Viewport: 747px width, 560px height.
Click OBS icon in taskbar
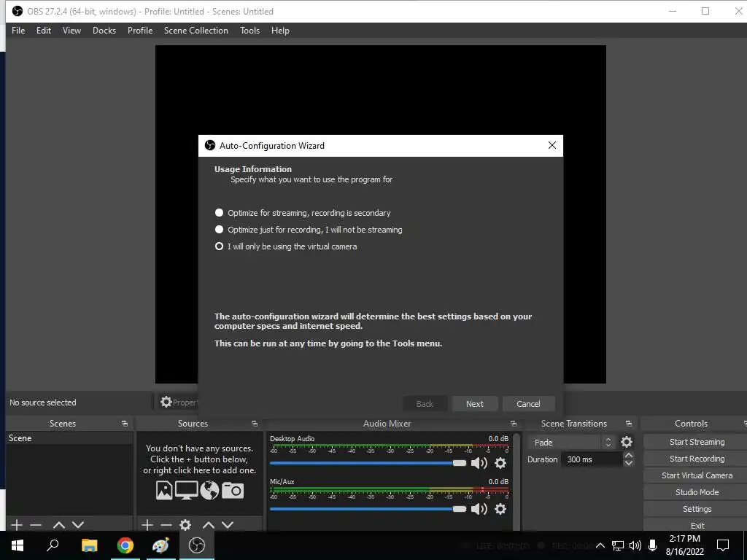pyautogui.click(x=196, y=545)
